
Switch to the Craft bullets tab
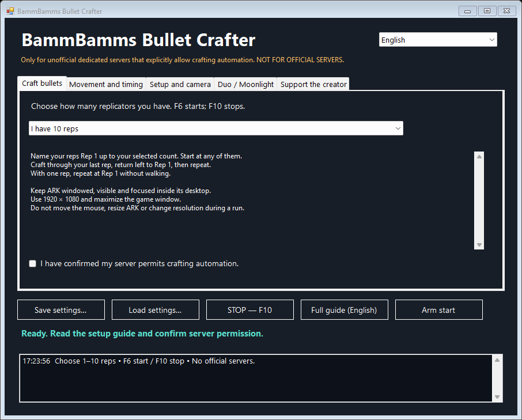[x=42, y=83]
